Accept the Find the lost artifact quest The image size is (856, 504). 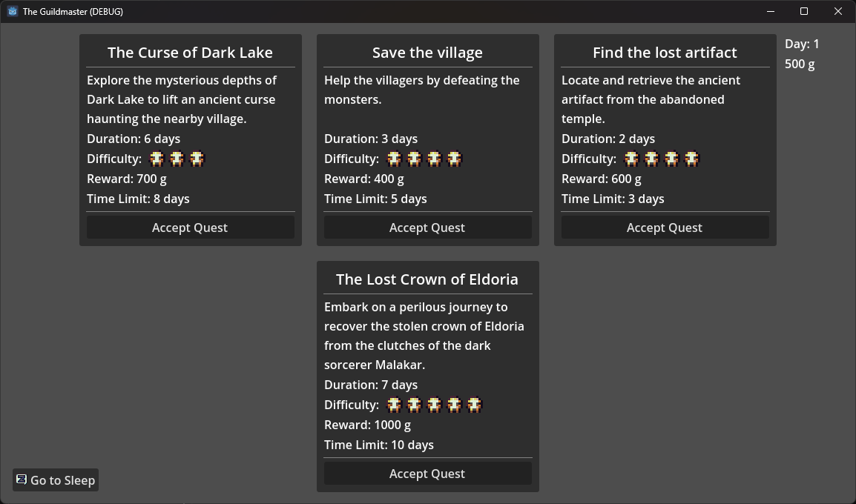click(x=665, y=228)
